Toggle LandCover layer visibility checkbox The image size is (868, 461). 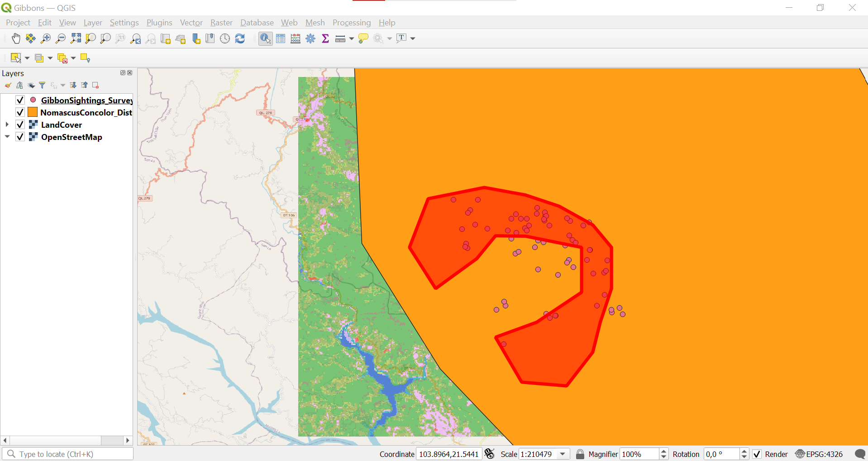click(20, 125)
